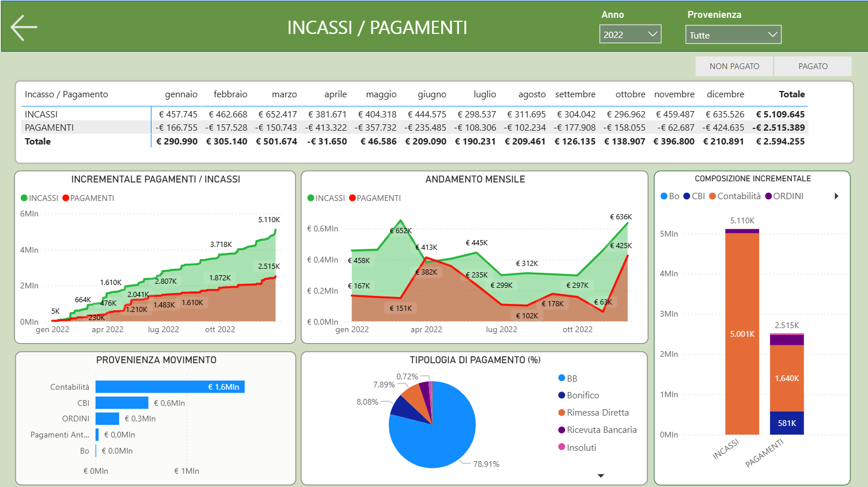Filter by NON PAGATO
Viewport: 868px width, 487px height.
click(x=734, y=66)
